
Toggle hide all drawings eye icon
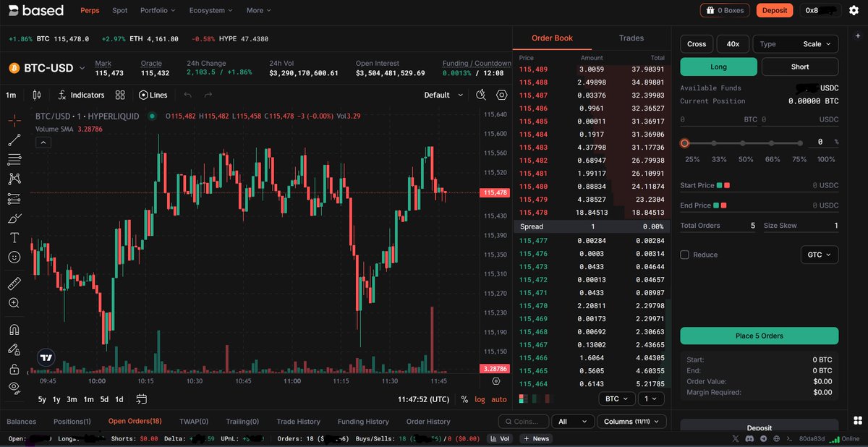point(14,388)
